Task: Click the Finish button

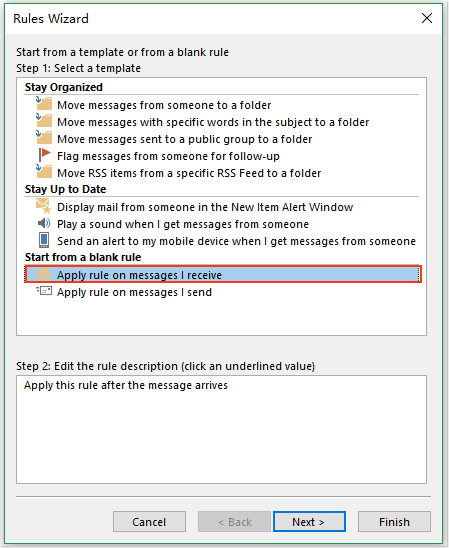Action: coord(394,522)
